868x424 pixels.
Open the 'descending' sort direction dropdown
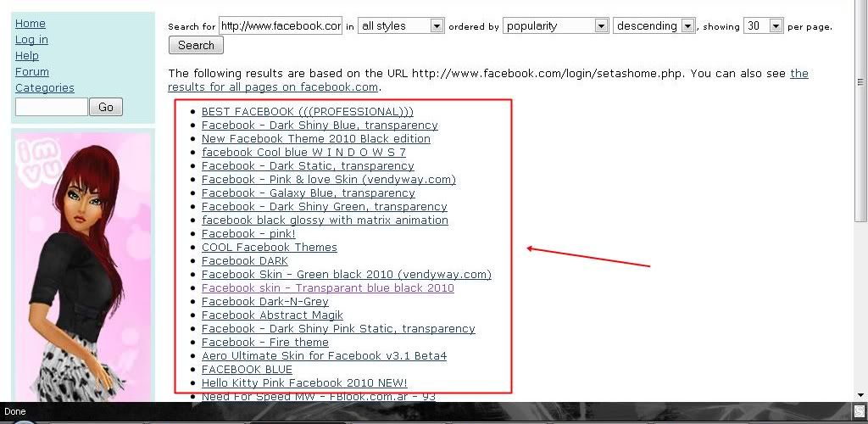pos(654,26)
